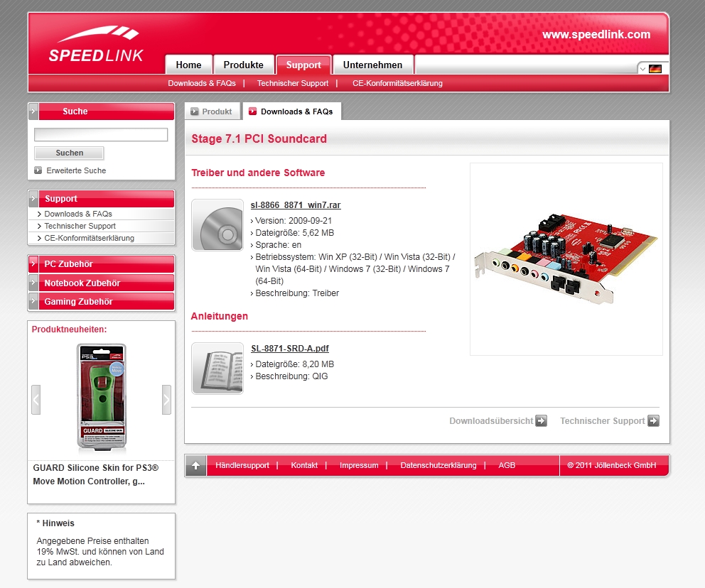Click www.speedlink.com header link
Viewport: 705px width, 588px height.
pos(596,35)
